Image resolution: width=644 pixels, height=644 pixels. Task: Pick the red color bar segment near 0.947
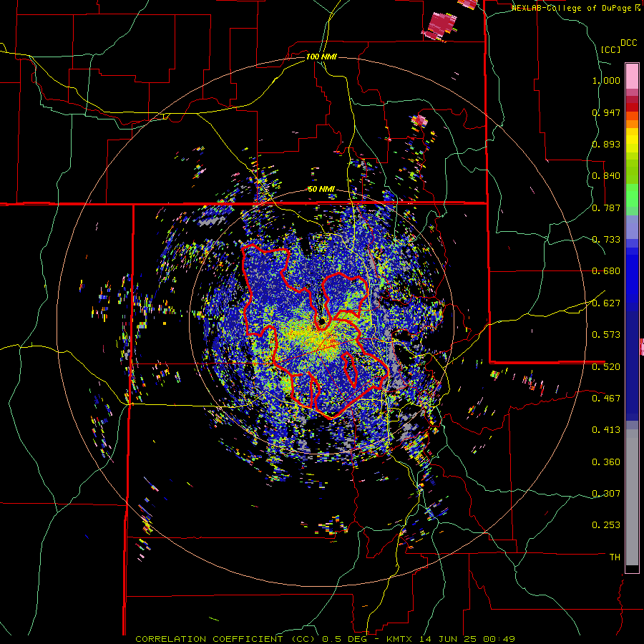(632, 107)
